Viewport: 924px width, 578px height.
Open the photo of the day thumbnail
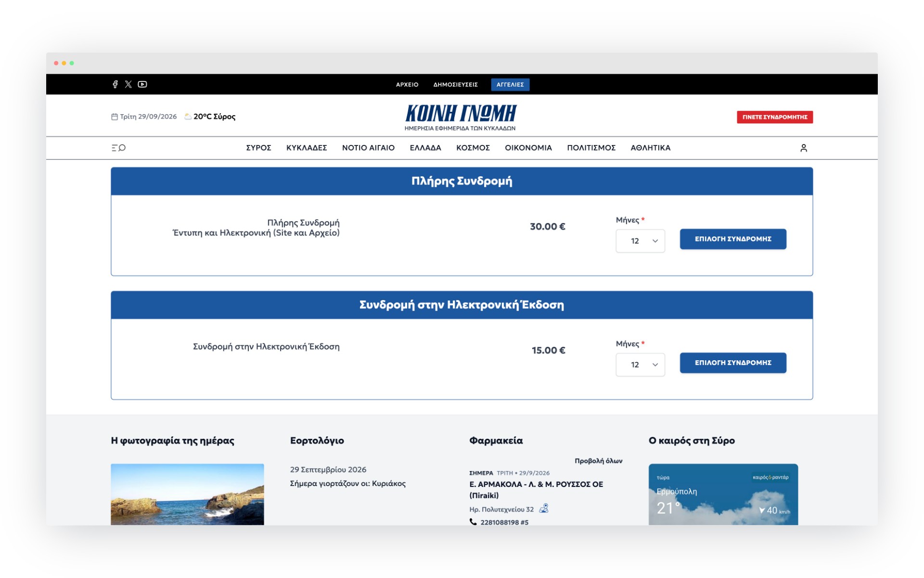187,494
